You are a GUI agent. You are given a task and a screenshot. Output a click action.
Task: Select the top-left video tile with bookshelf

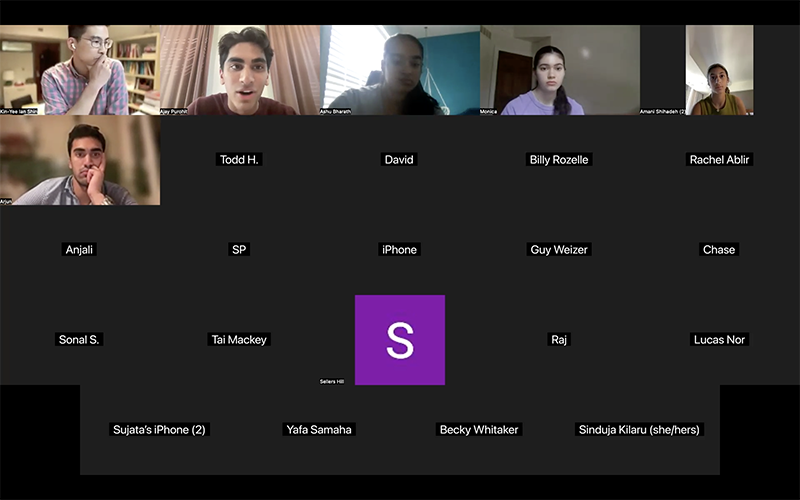click(x=80, y=70)
